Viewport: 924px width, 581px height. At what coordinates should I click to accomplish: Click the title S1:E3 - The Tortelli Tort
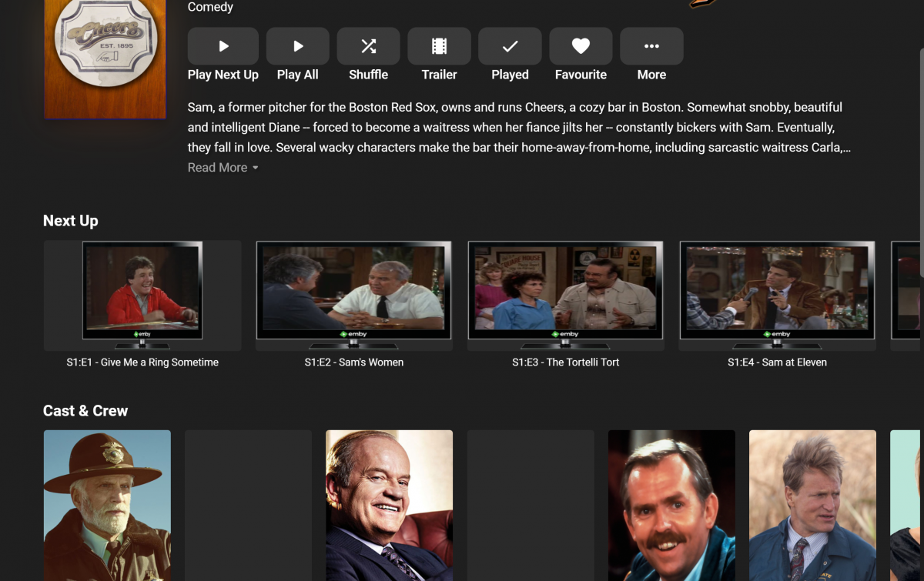(566, 362)
